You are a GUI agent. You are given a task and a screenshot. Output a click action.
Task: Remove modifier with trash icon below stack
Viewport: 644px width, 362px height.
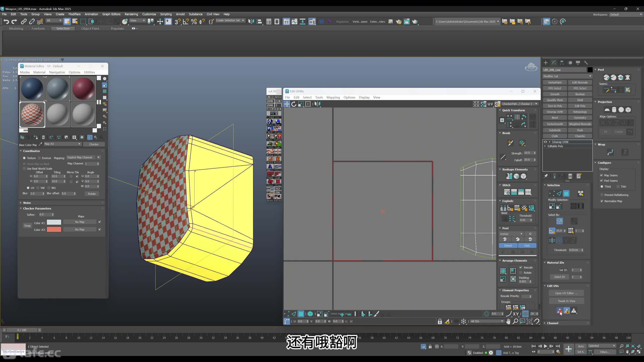click(x=570, y=176)
